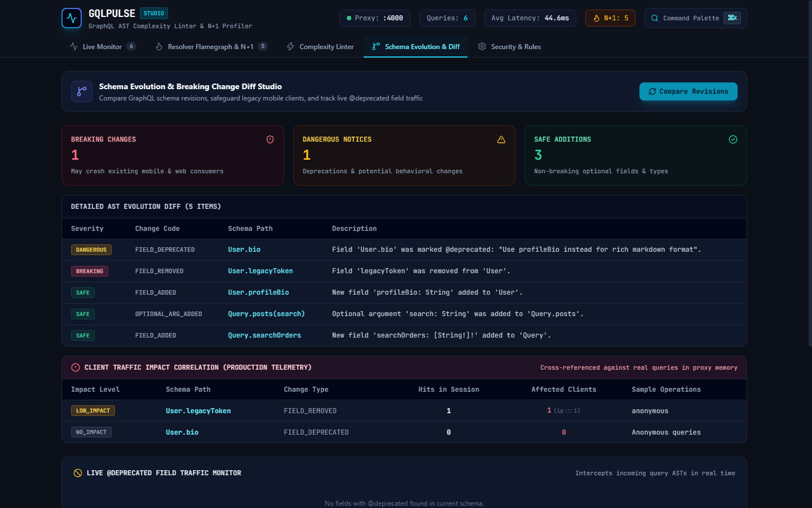Open the Command Palette
Viewport: 812px width, 508px height.
[x=696, y=18]
